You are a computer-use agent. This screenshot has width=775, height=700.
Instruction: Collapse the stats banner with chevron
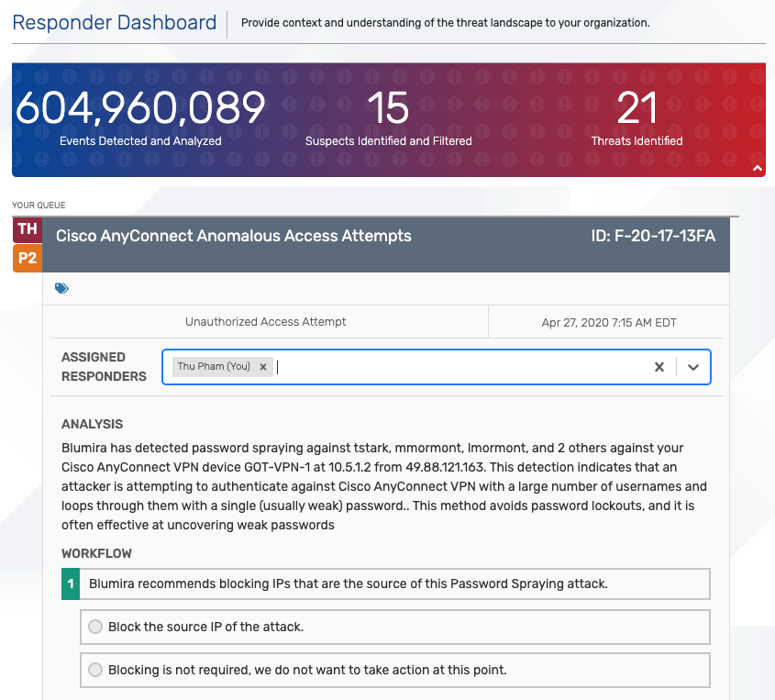click(x=757, y=169)
